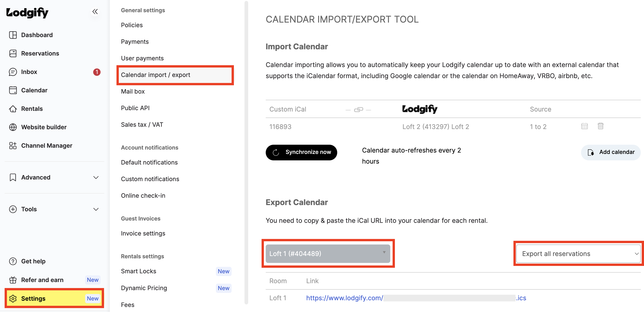
Task: Open Public API settings page
Action: pos(135,108)
